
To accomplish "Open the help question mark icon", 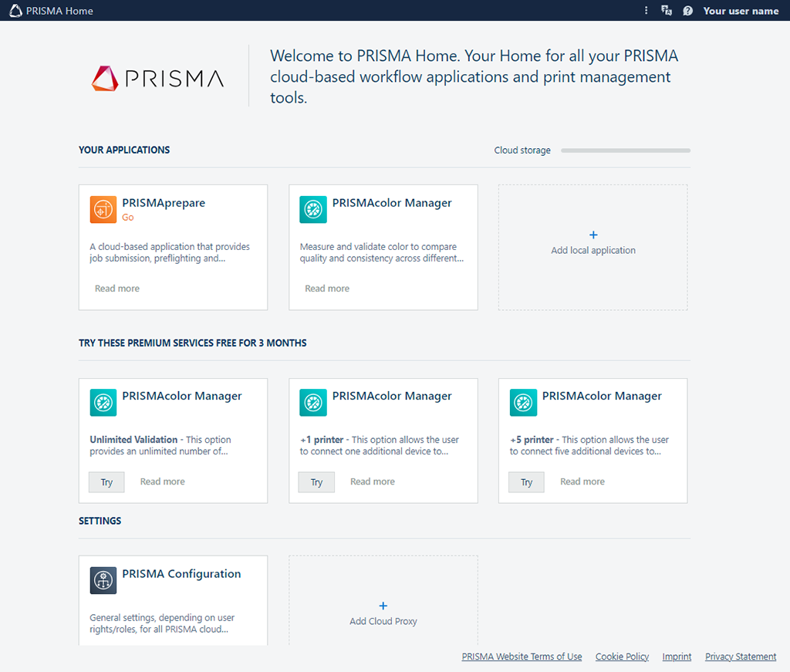I will [x=687, y=11].
